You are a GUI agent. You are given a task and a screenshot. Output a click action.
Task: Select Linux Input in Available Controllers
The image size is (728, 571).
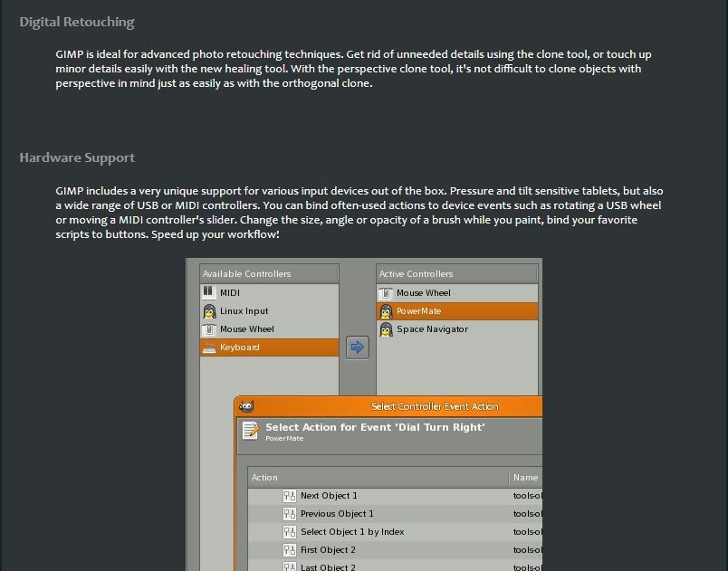[269, 311]
